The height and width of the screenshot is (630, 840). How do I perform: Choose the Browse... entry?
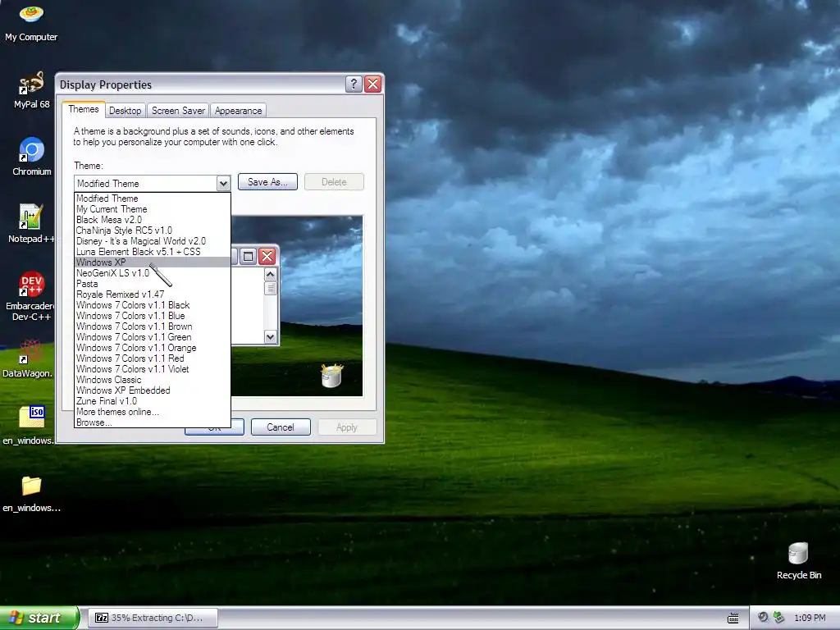153,422
